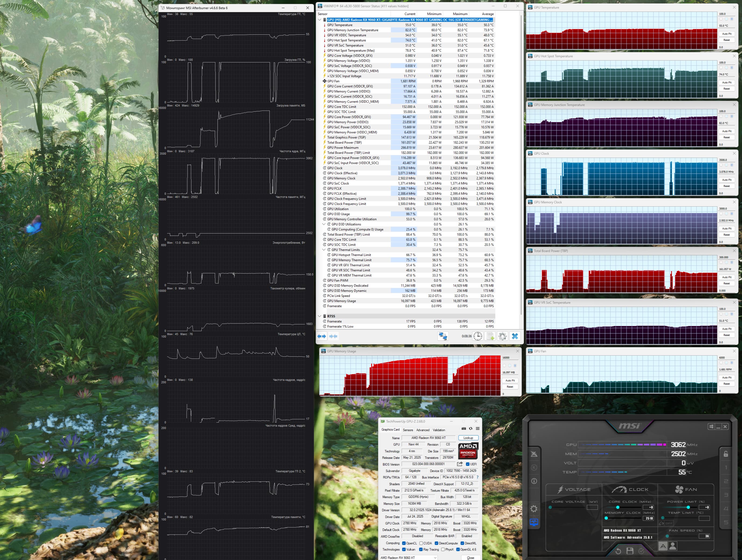Toggle the UEFI checkbox in GPU-Z
Screen dimensions: 742x560
pos(467,465)
